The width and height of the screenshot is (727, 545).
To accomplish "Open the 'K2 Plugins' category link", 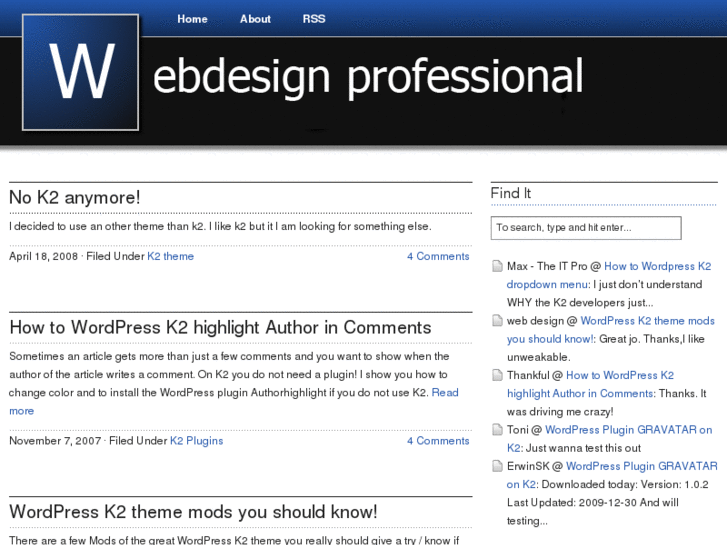I will 197,441.
